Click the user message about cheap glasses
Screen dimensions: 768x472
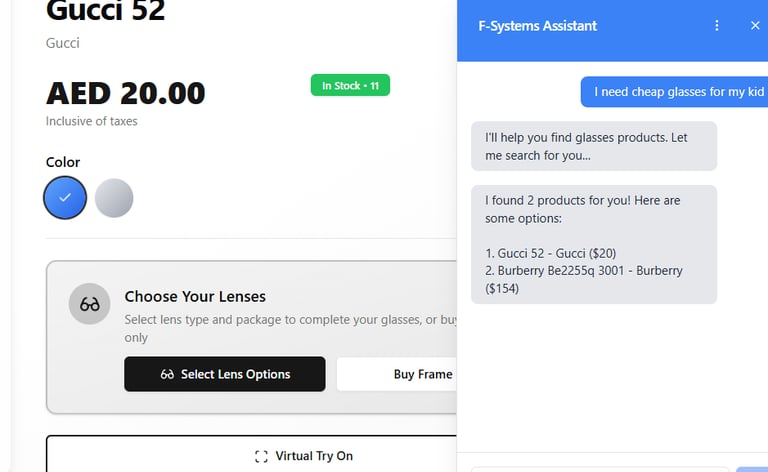pyautogui.click(x=675, y=92)
